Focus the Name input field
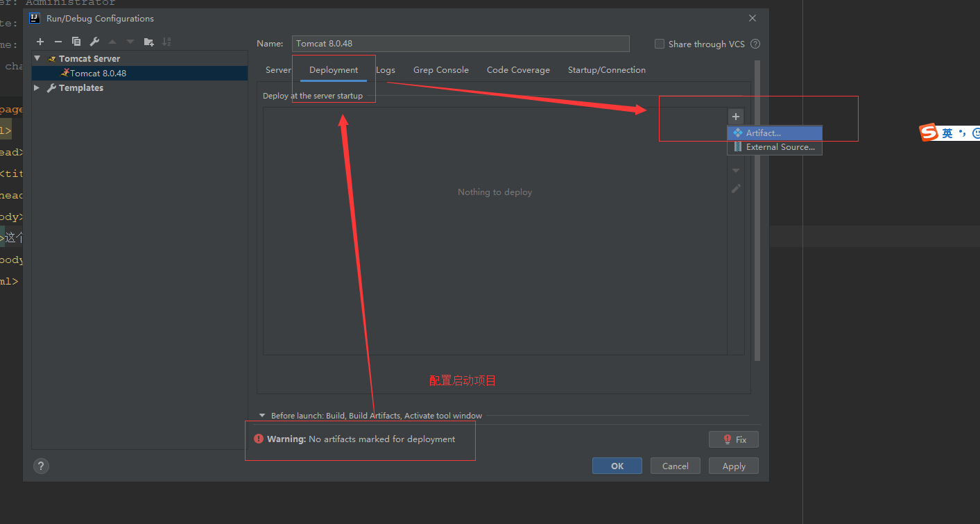Viewport: 980px width, 524px height. tap(461, 44)
